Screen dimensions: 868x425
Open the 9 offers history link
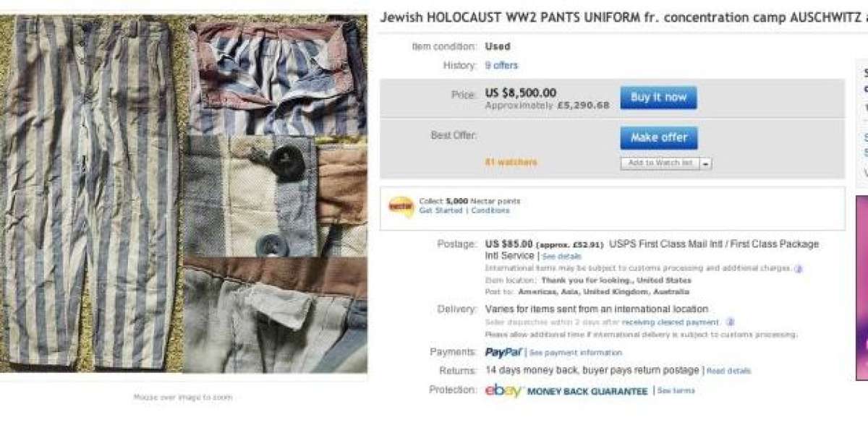(501, 66)
